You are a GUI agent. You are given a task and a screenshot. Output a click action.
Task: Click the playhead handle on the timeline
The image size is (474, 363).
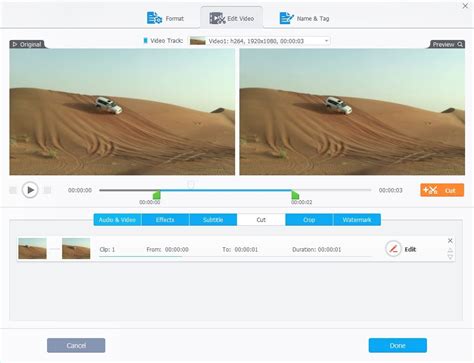[191, 185]
